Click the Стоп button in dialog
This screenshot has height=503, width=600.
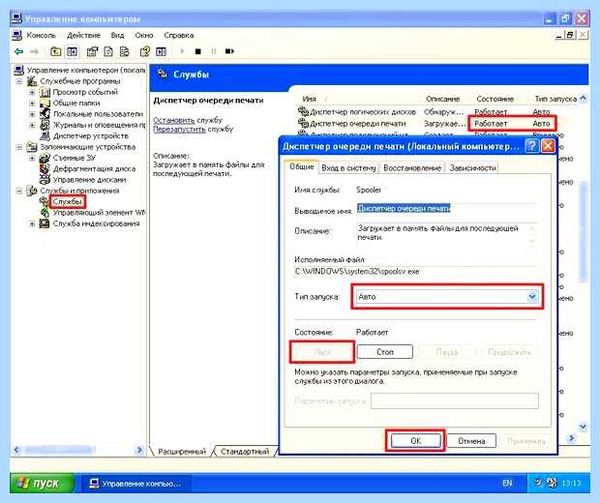(385, 352)
